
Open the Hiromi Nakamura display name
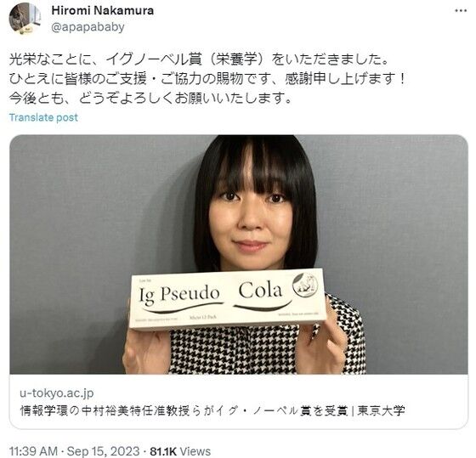click(x=103, y=10)
